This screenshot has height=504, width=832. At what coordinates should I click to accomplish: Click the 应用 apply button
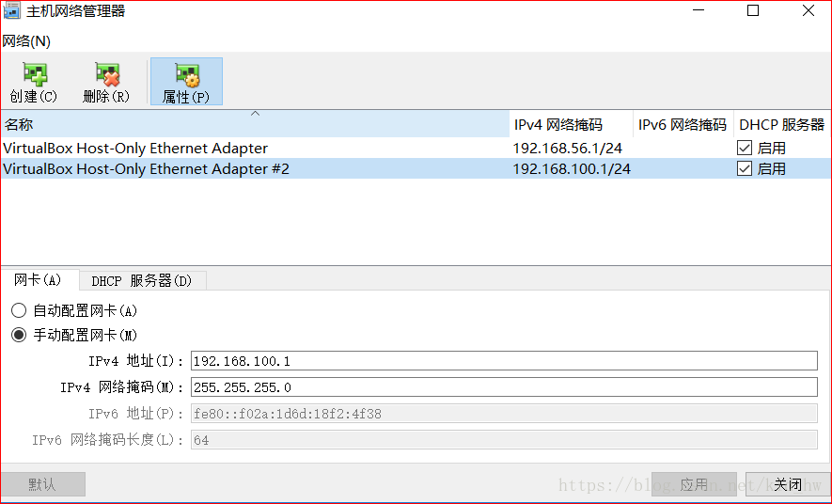[694, 484]
